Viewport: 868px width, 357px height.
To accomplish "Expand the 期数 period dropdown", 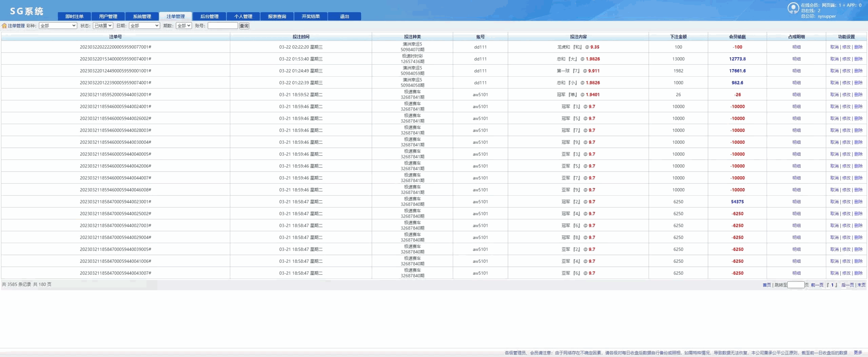I will (184, 26).
